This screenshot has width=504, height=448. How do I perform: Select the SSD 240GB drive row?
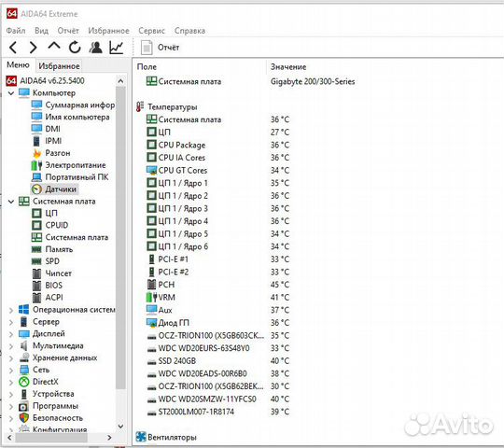[x=217, y=361]
